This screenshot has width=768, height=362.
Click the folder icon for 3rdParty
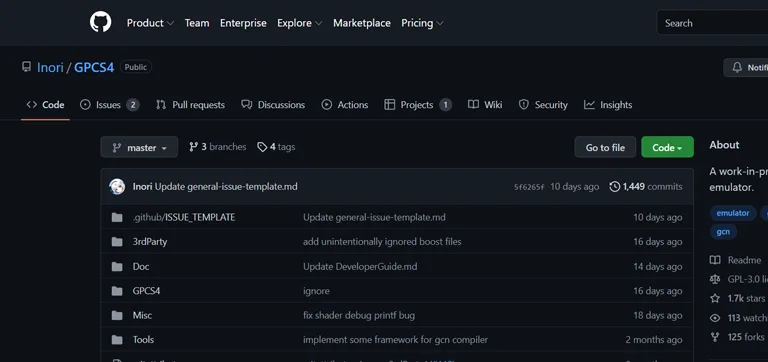click(x=117, y=241)
